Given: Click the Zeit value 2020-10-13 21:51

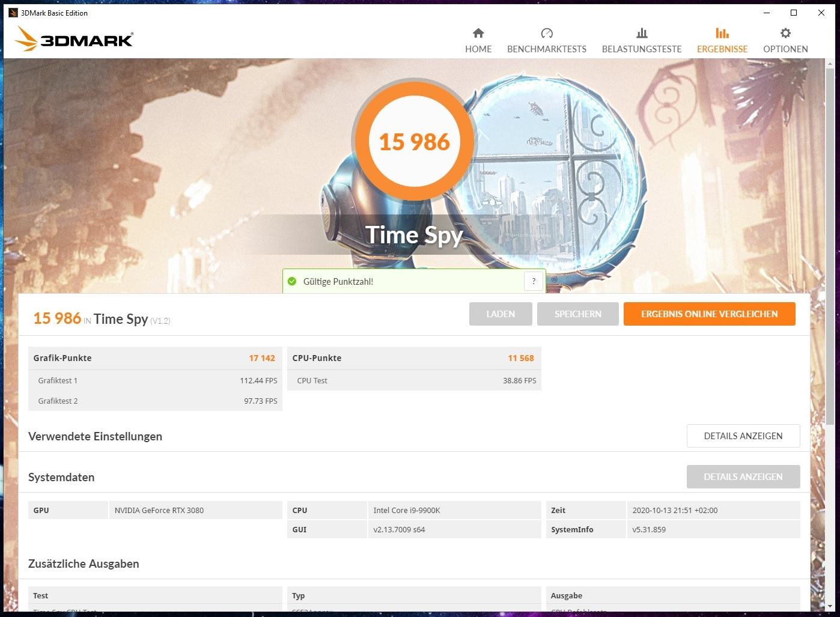Looking at the screenshot, I should [675, 510].
